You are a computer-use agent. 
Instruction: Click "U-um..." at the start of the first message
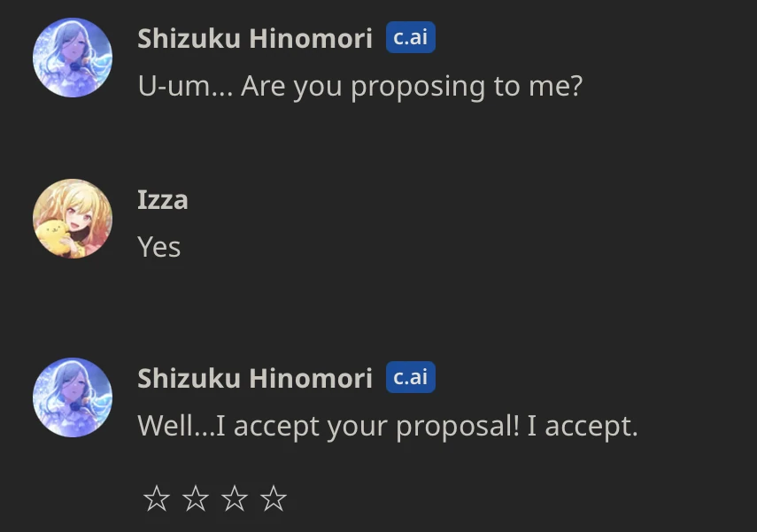[x=184, y=86]
